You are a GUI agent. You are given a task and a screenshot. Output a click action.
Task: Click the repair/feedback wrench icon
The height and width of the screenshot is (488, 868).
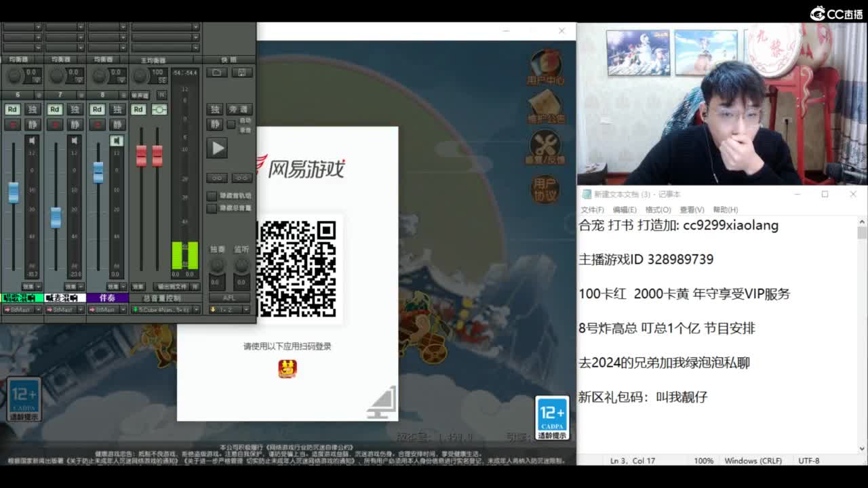click(545, 147)
